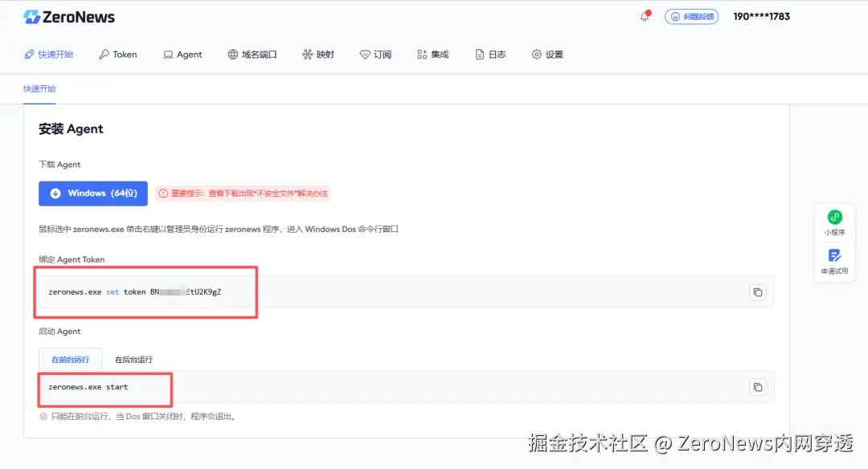Open the 集成 navigation item
The height and width of the screenshot is (469, 868).
tap(433, 54)
